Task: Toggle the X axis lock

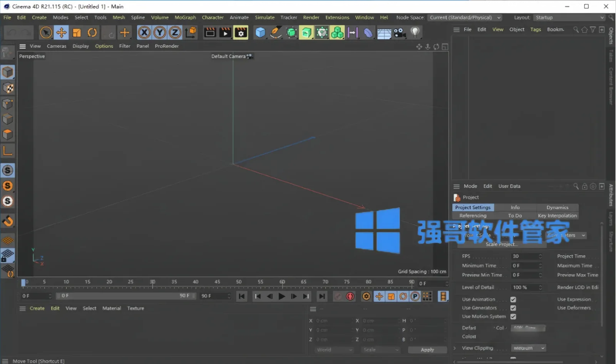Action: coord(144,33)
